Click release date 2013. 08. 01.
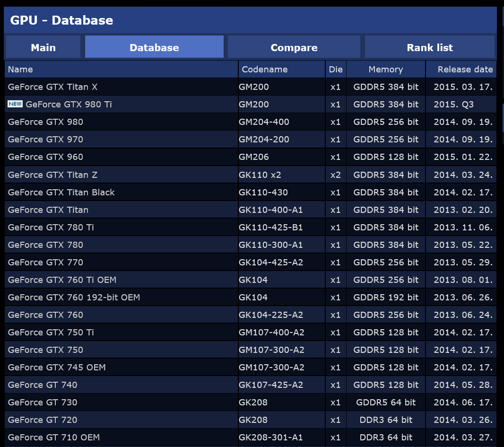This screenshot has width=504, height=447. click(463, 280)
